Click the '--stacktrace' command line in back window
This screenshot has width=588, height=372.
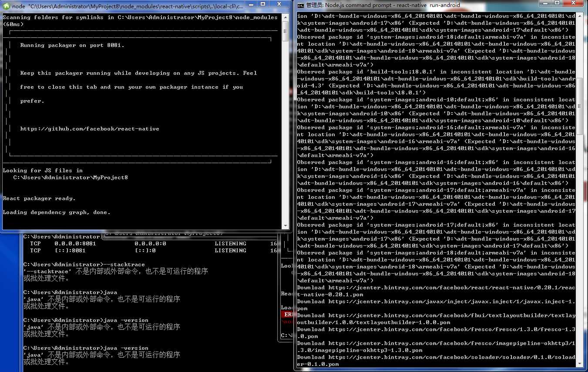point(84,265)
